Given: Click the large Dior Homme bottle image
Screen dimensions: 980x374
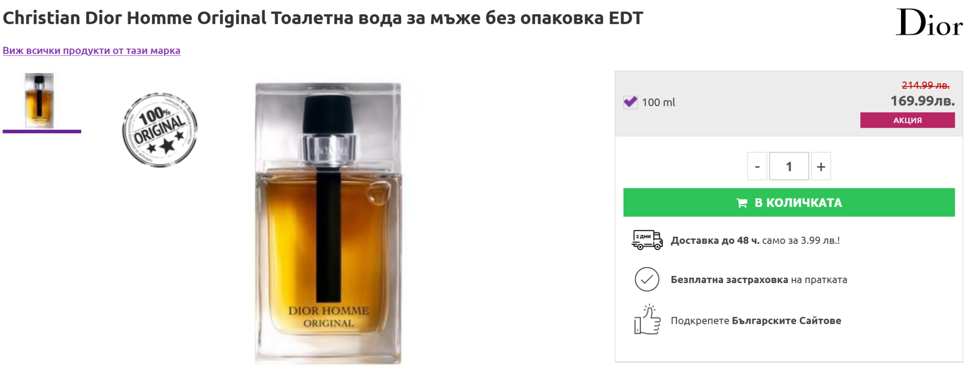Looking at the screenshot, I should (x=328, y=223).
